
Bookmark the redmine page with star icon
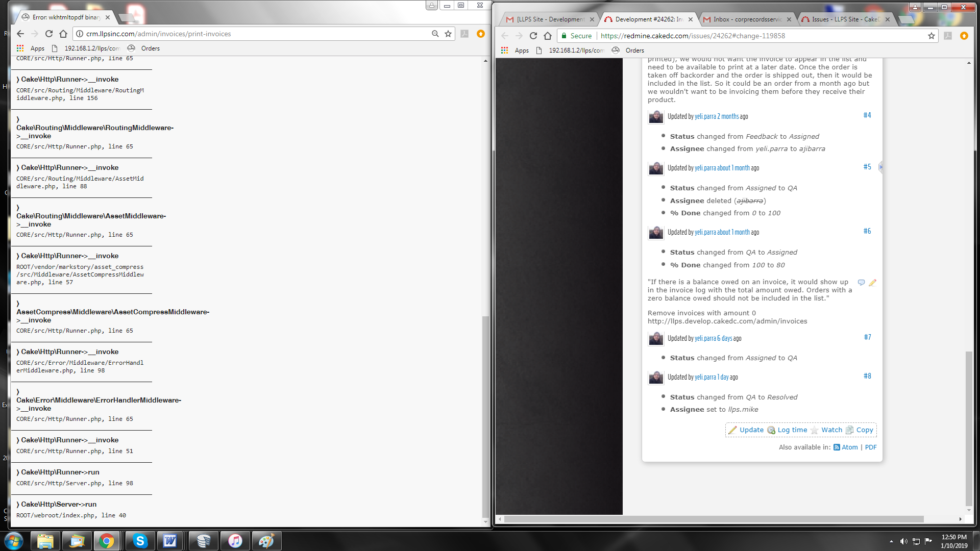pos(931,36)
